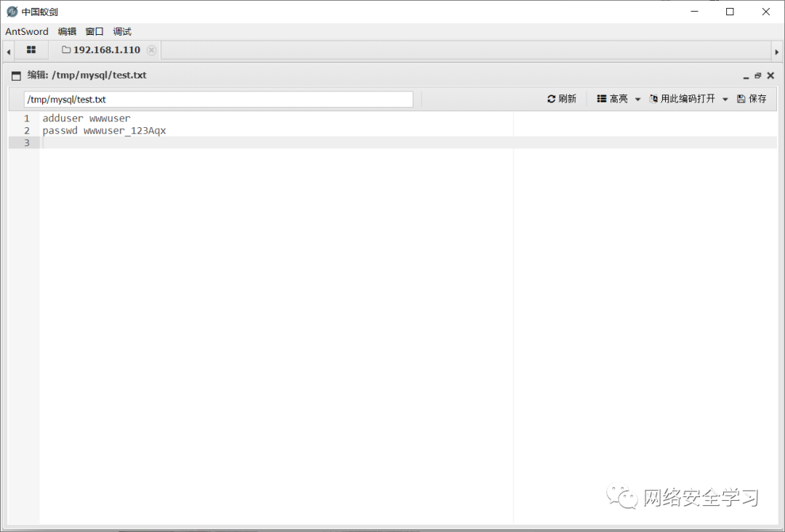The height and width of the screenshot is (532, 785).
Task: Click the 刷新 refresh icon to reload the file
Action: (551, 98)
